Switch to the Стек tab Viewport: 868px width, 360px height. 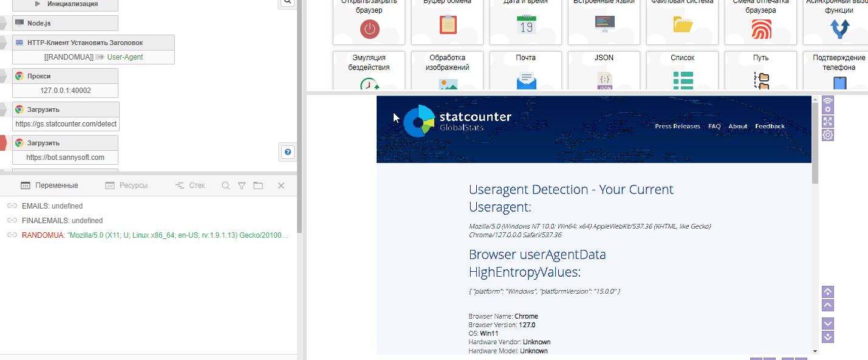[190, 185]
